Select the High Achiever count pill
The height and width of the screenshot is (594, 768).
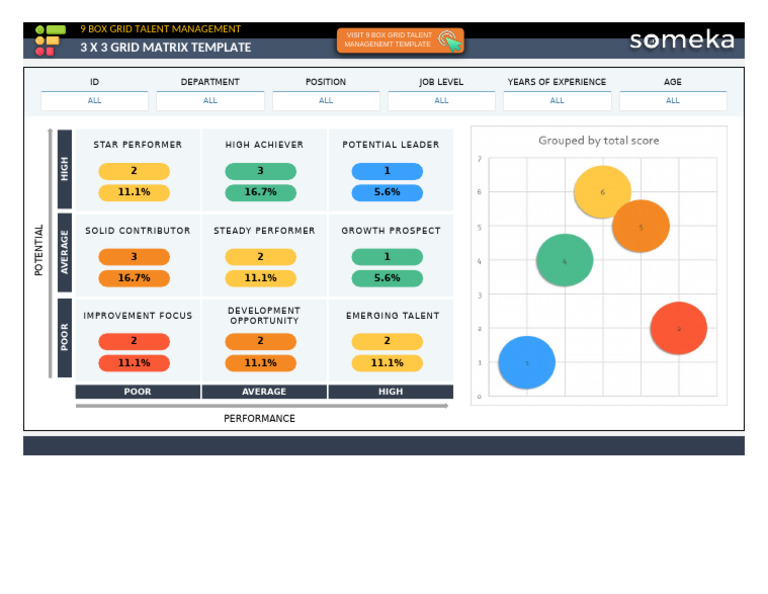pyautogui.click(x=261, y=171)
